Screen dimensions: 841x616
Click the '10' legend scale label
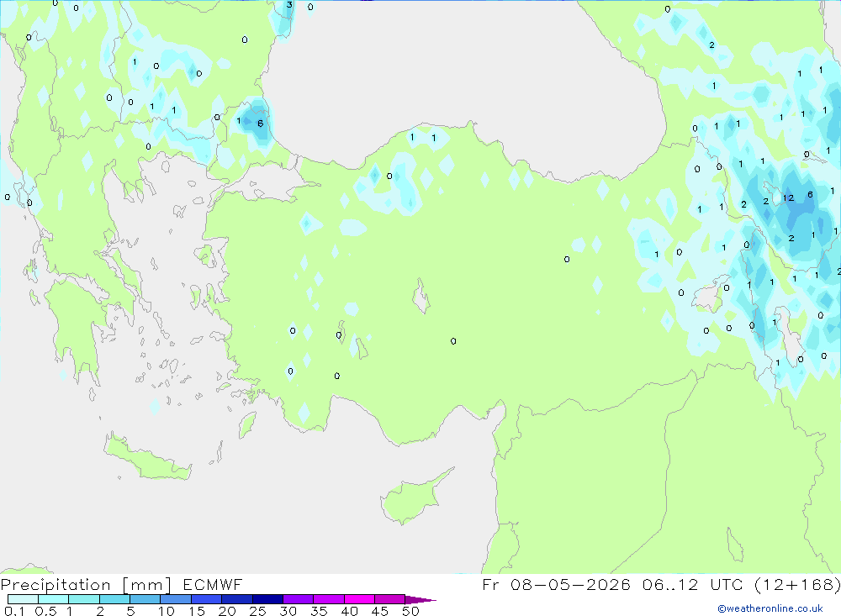pos(167,611)
